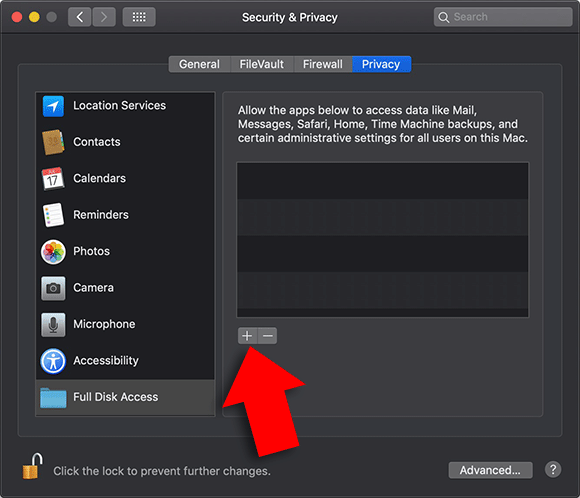
Task: Click the Full Disk Access folder icon
Action: tap(53, 398)
